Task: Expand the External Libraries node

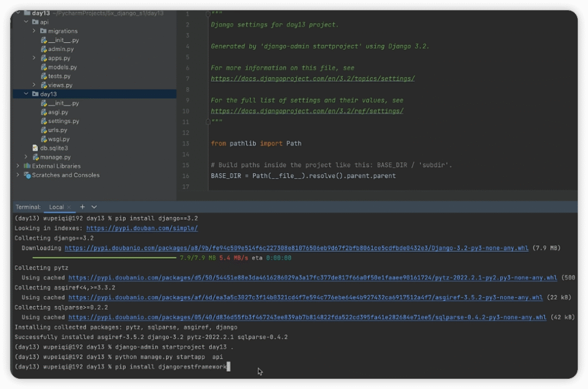Action: pyautogui.click(x=18, y=166)
